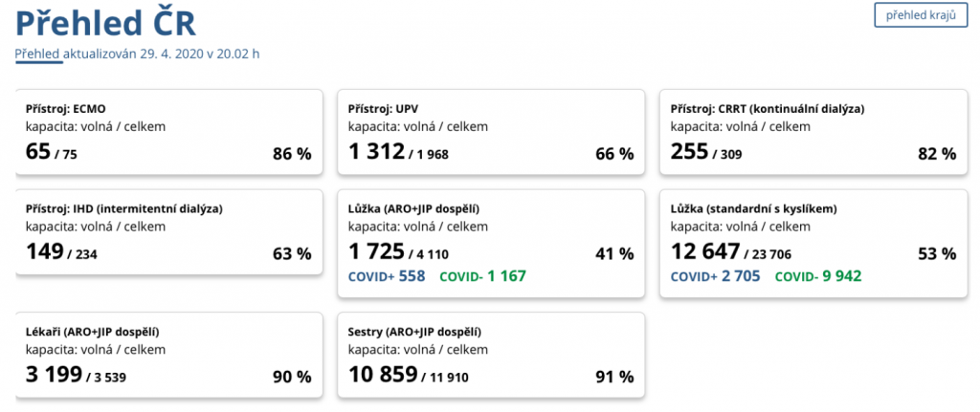The height and width of the screenshot is (412, 980).
Task: Open the Přístroj: ECMO capacity card
Action: pos(167,132)
